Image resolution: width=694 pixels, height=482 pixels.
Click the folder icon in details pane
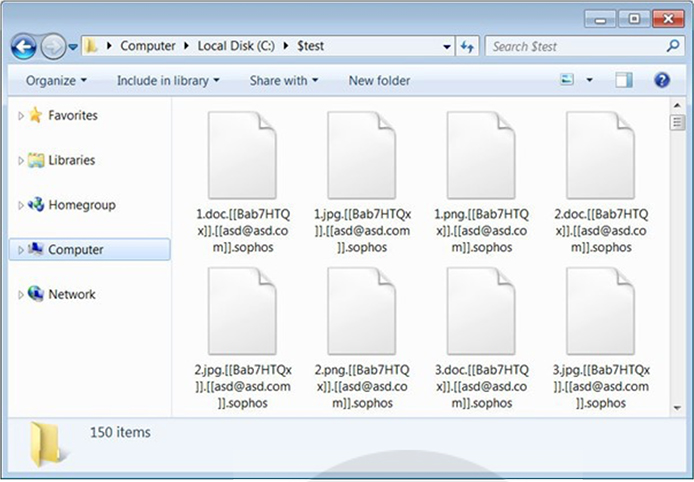(46, 444)
